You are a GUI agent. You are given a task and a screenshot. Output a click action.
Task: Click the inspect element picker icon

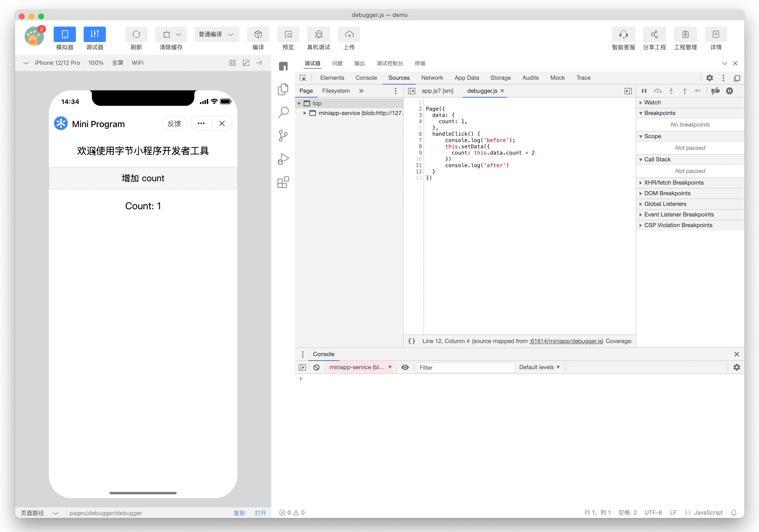[x=303, y=78]
